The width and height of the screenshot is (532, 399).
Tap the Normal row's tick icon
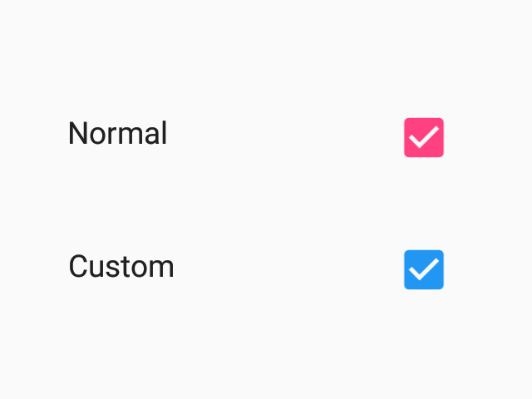pos(424,137)
